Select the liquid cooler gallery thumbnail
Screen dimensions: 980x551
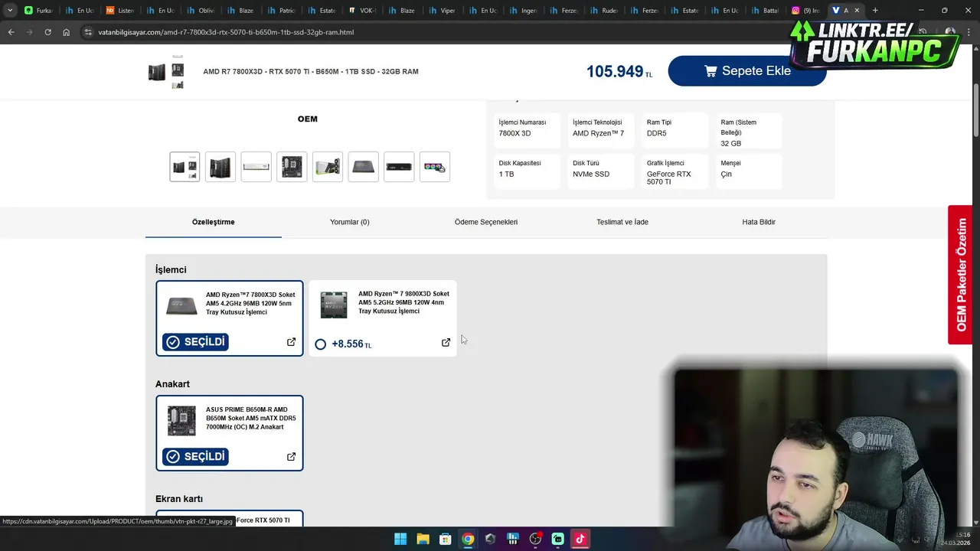click(x=435, y=167)
